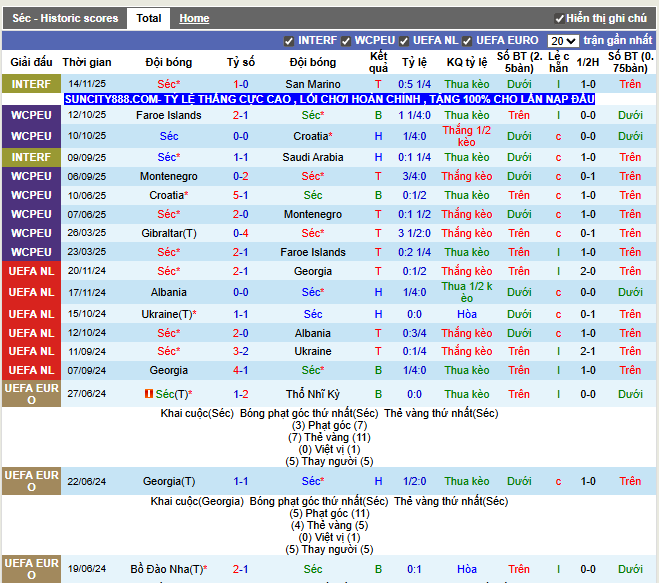Click the Séc vs Ukraine 3-2 score

tap(241, 352)
